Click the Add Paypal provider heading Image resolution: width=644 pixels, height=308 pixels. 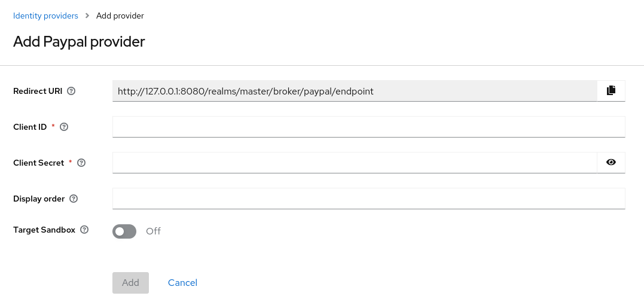pos(79,42)
